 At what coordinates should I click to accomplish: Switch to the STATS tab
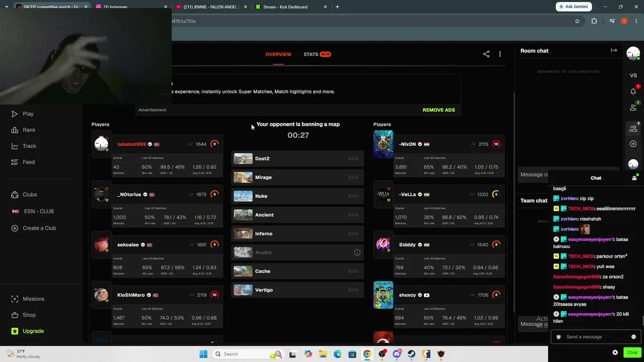pos(317,54)
